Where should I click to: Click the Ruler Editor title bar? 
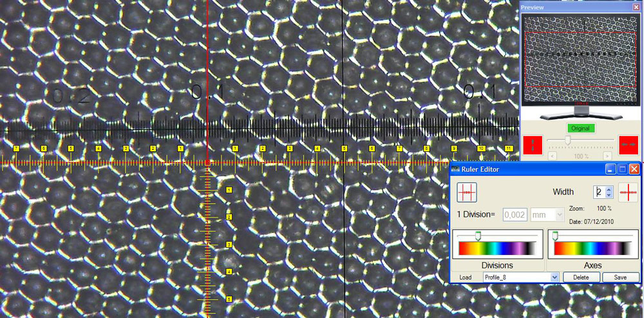[x=545, y=169]
